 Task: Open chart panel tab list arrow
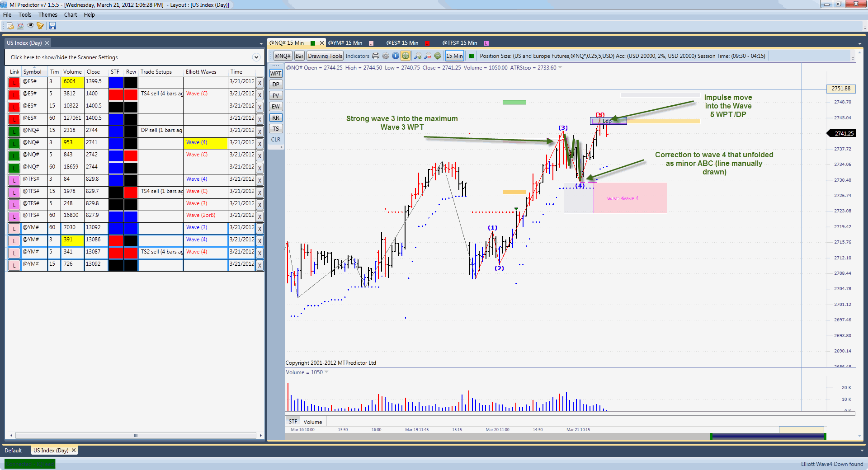(x=859, y=44)
